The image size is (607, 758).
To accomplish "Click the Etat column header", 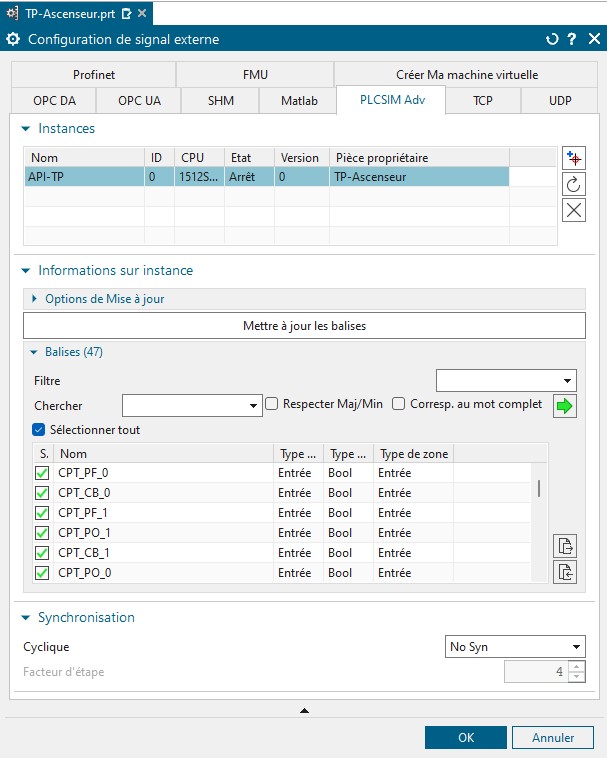I will (x=249, y=158).
